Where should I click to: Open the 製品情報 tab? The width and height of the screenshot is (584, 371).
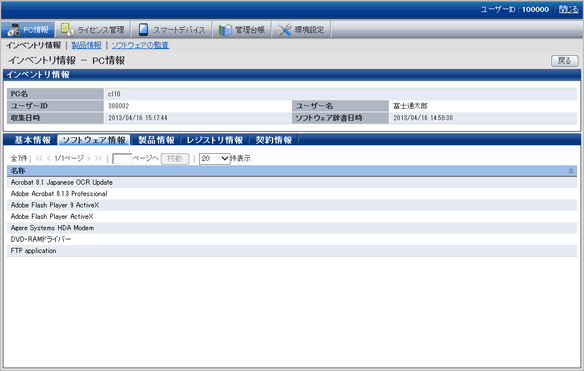(156, 140)
